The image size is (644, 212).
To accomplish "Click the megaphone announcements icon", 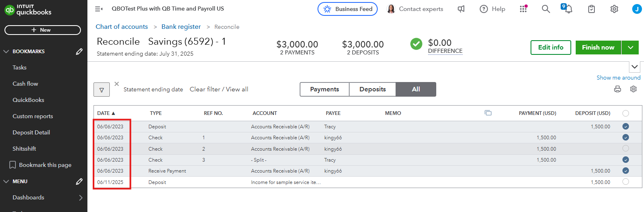I will click(461, 9).
